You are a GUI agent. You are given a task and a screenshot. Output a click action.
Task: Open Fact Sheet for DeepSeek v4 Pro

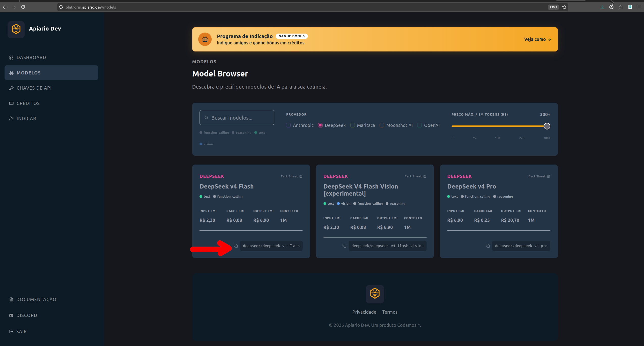coord(539,176)
